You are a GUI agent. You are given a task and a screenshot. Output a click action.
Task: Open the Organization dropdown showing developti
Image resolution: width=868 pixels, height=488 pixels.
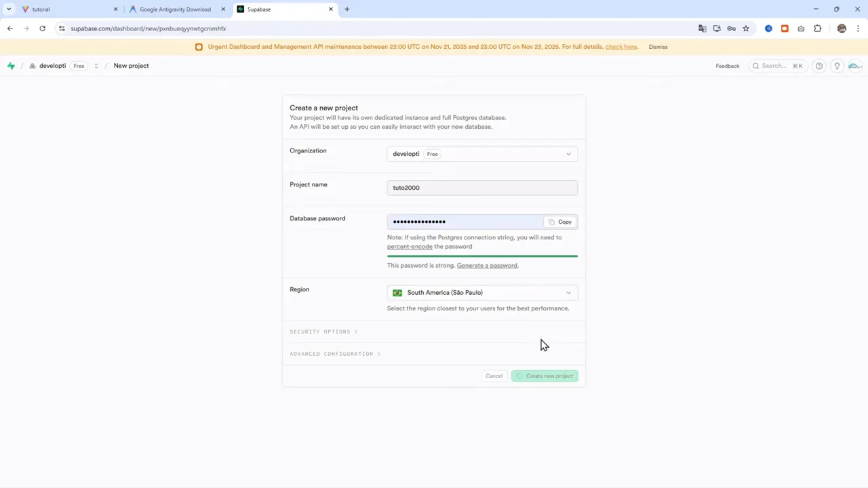point(481,154)
